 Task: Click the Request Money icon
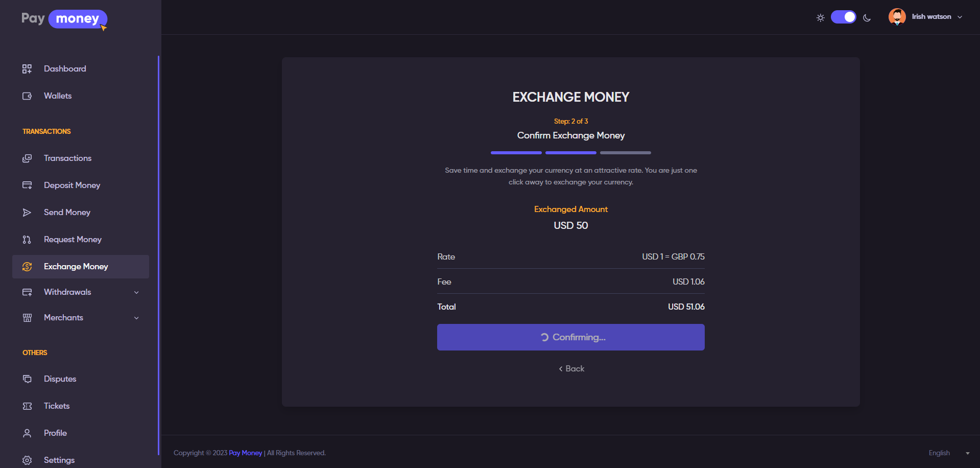coord(27,240)
